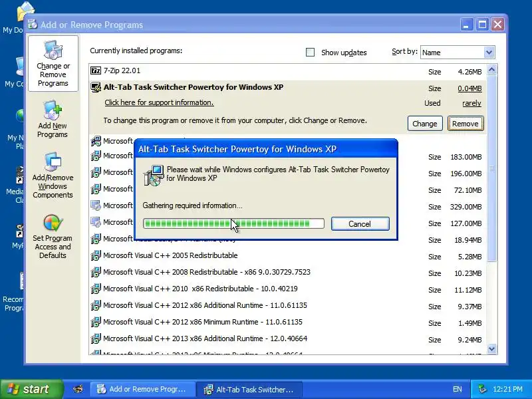
Task: Select Visual C++ 2010 x86 Redistributable 10.0.40219
Action: pos(288,289)
